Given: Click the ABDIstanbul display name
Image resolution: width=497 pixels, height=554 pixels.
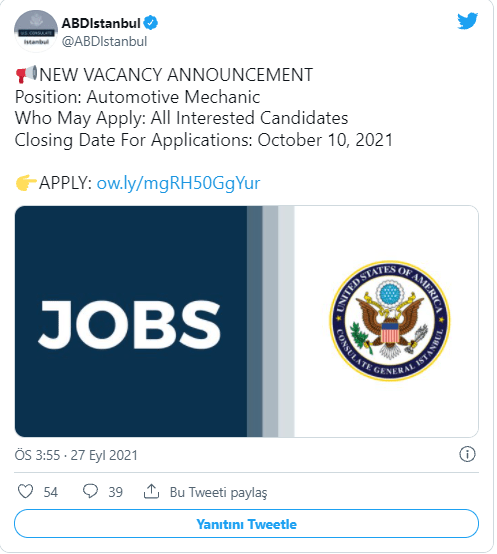Looking at the screenshot, I should tap(101, 23).
